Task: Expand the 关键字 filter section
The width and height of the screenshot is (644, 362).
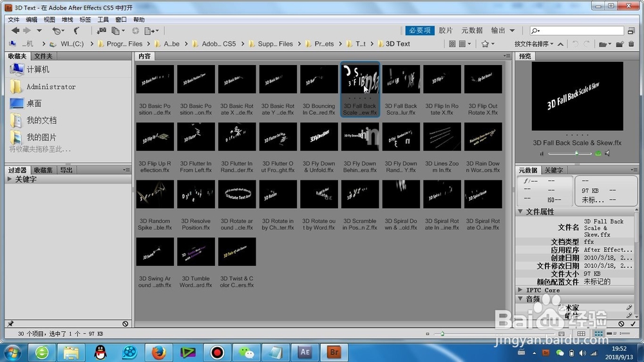Action: click(10, 179)
